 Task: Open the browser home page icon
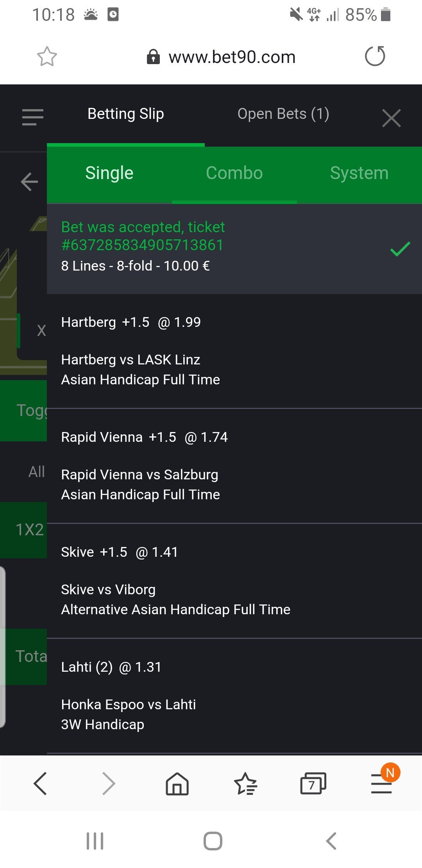coord(177,784)
